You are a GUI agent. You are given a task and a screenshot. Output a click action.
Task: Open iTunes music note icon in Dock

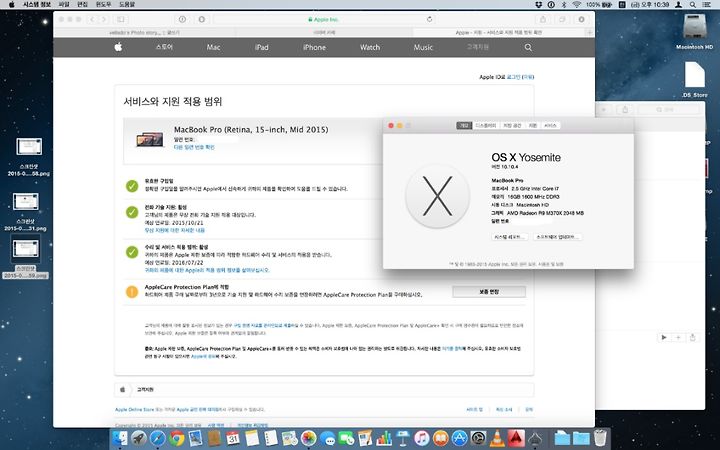pyautogui.click(x=422, y=439)
